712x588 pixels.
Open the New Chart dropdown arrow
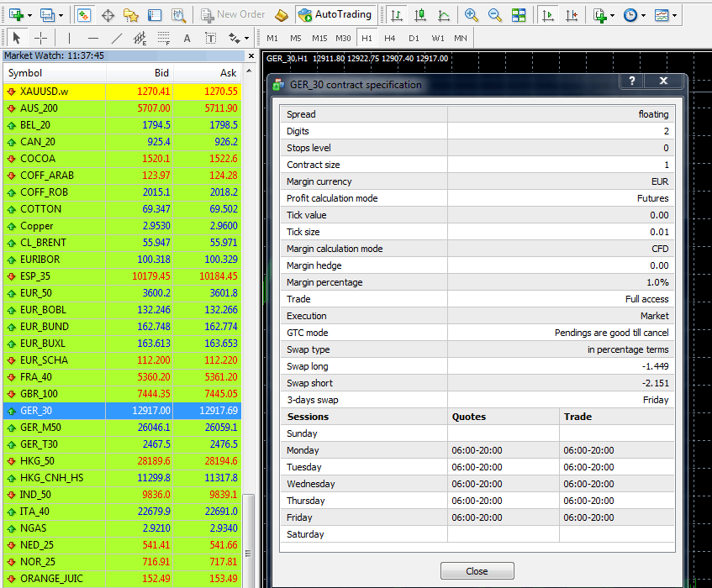pyautogui.click(x=30, y=15)
